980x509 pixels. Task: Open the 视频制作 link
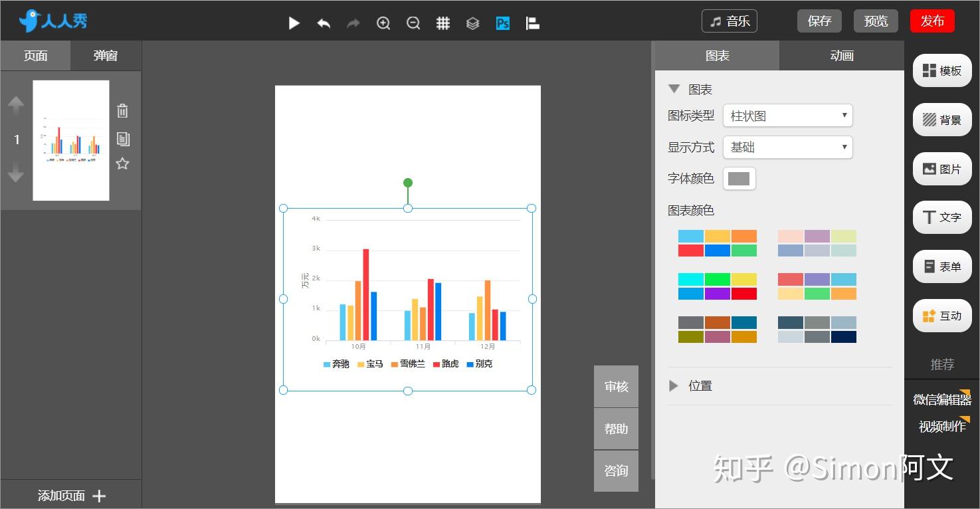point(941,426)
